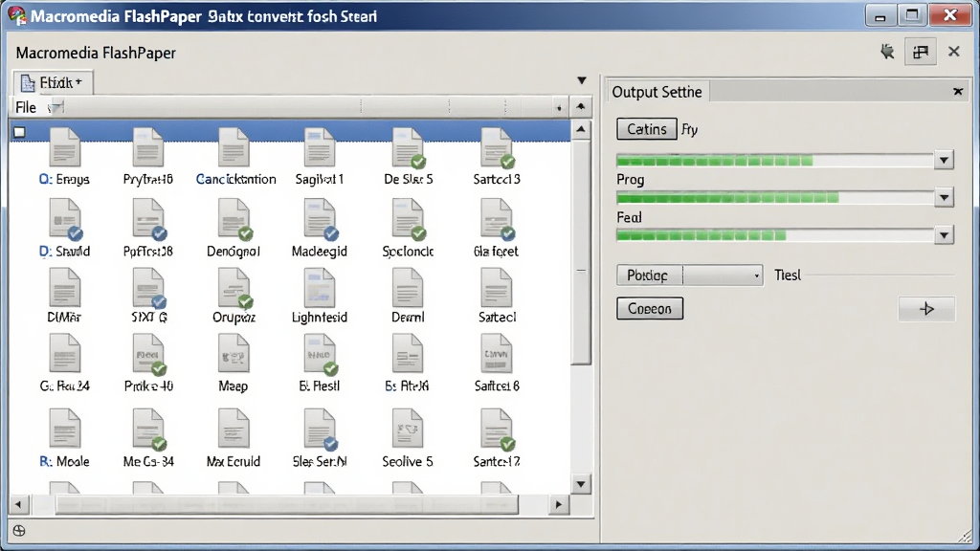
Task: Select the 'SIXT G' document icon
Action: (x=148, y=287)
